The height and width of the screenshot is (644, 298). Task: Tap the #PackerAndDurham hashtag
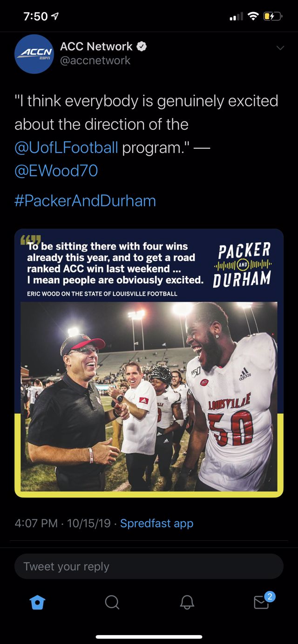point(85,200)
